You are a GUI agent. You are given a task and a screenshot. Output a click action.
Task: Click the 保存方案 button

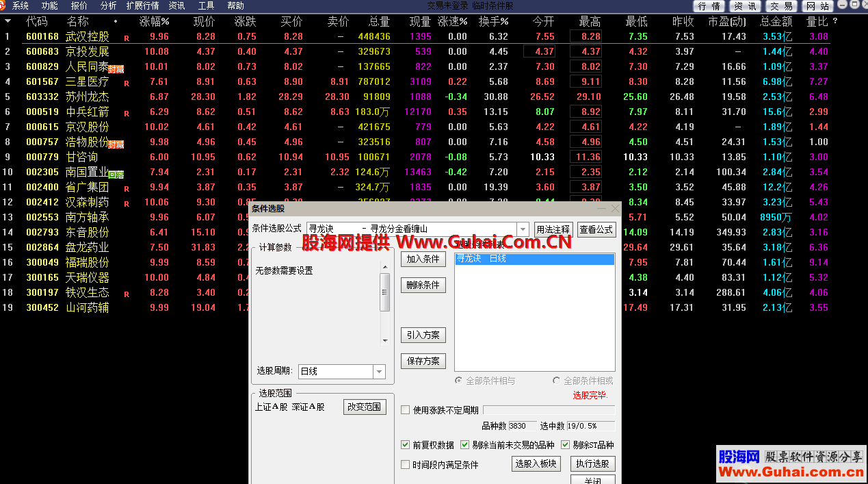coord(423,361)
